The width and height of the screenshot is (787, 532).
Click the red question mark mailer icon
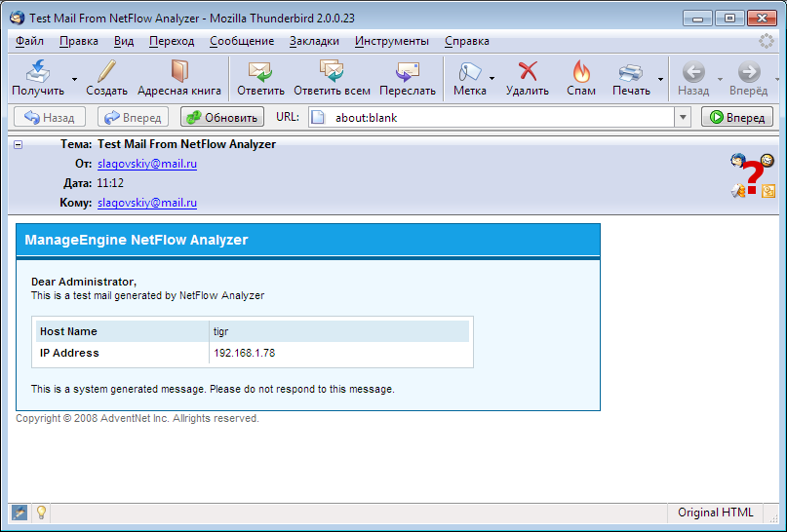click(752, 176)
